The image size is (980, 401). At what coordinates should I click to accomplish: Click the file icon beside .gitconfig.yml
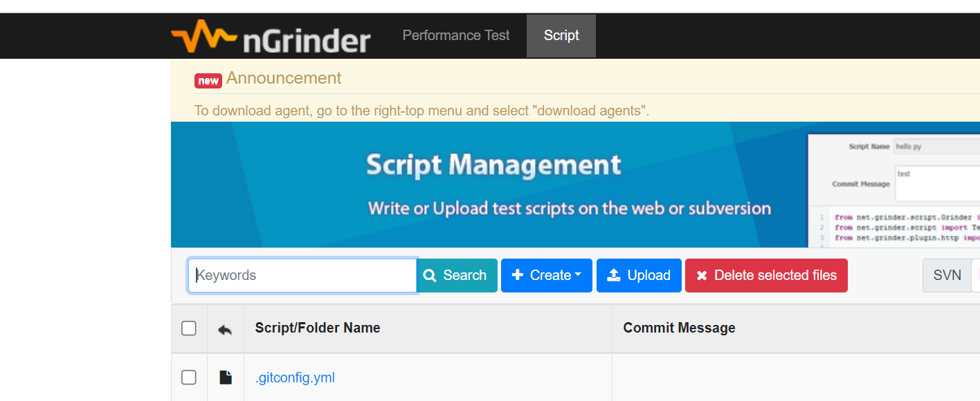[x=226, y=377]
